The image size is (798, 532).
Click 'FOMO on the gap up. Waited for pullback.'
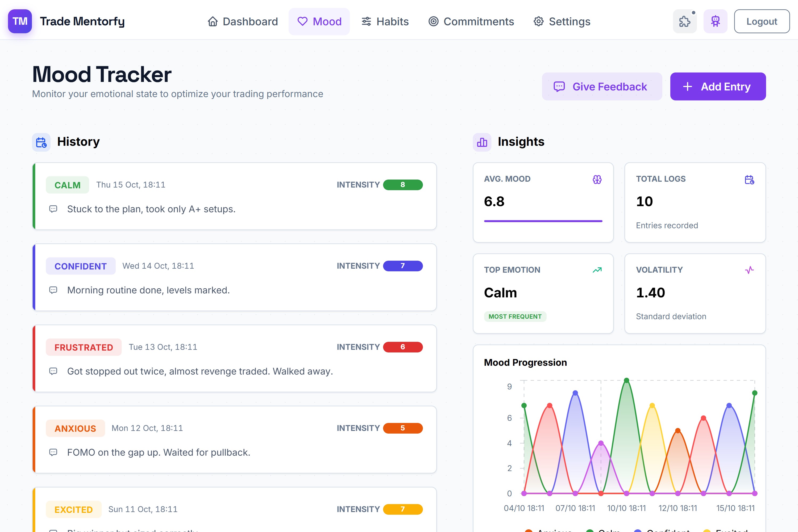pyautogui.click(x=159, y=452)
